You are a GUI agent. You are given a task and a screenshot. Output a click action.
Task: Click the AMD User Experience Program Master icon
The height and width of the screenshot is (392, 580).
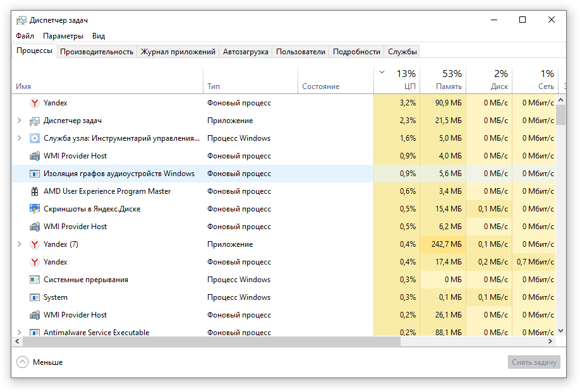click(x=35, y=191)
